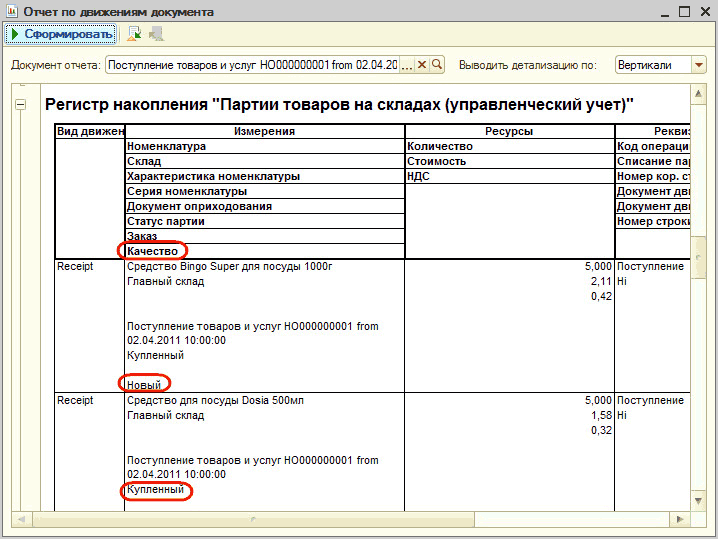Screen dimensions: 718x539
Task: Click the Сформировать button
Action: 60,34
